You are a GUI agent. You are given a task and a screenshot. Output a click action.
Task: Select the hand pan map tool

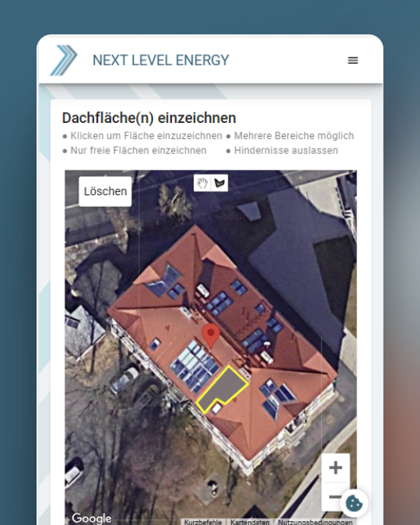(202, 183)
